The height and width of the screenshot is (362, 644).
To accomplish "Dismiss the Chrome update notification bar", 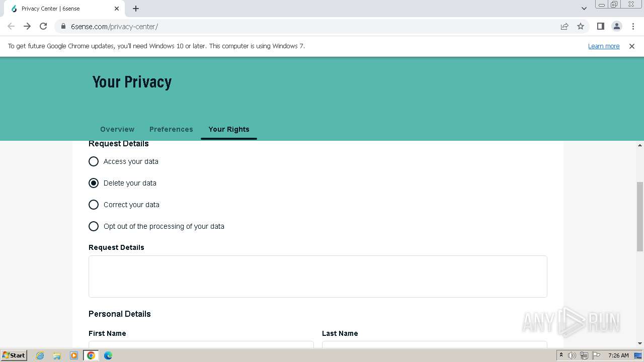I will point(632,46).
